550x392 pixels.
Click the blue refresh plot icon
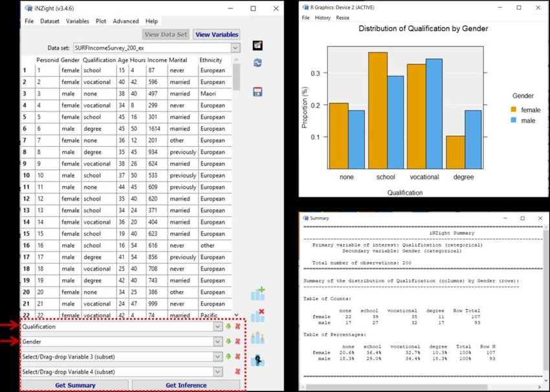(258, 63)
